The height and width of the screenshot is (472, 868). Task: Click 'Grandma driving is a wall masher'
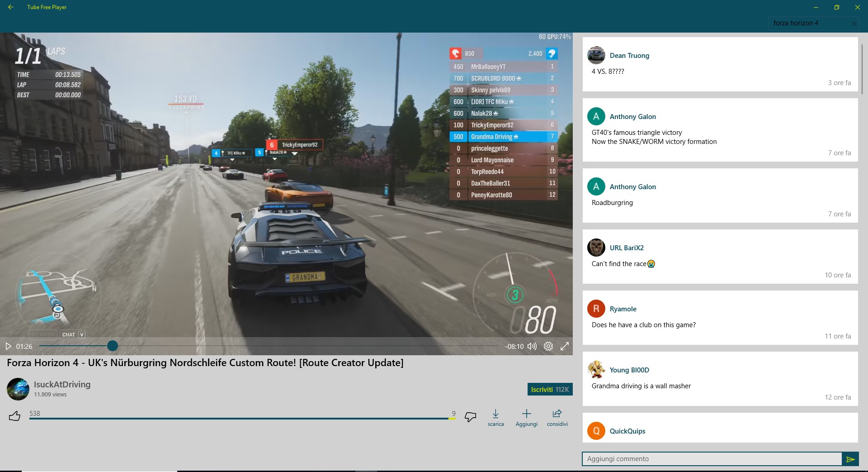click(641, 386)
